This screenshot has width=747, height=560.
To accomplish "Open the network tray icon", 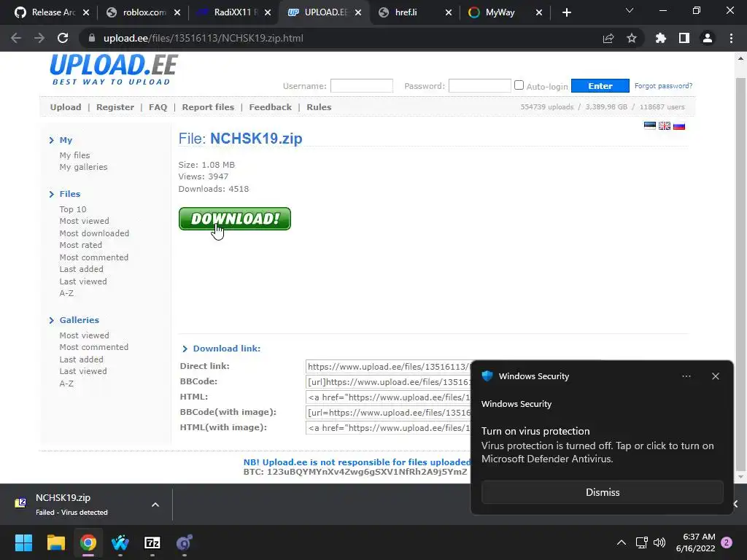I will coord(642,542).
